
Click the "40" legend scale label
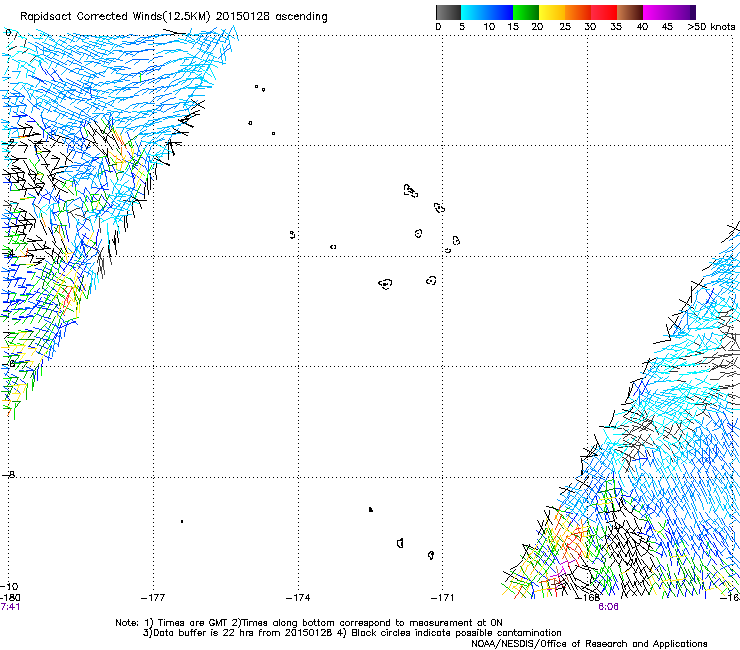[x=642, y=27]
